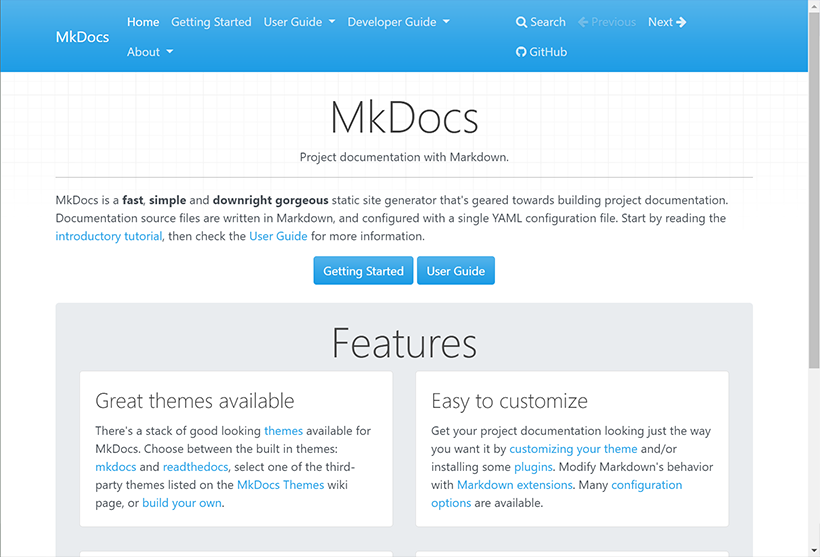The height and width of the screenshot is (557, 820).
Task: Open Getting Started in the navbar
Action: click(x=211, y=22)
